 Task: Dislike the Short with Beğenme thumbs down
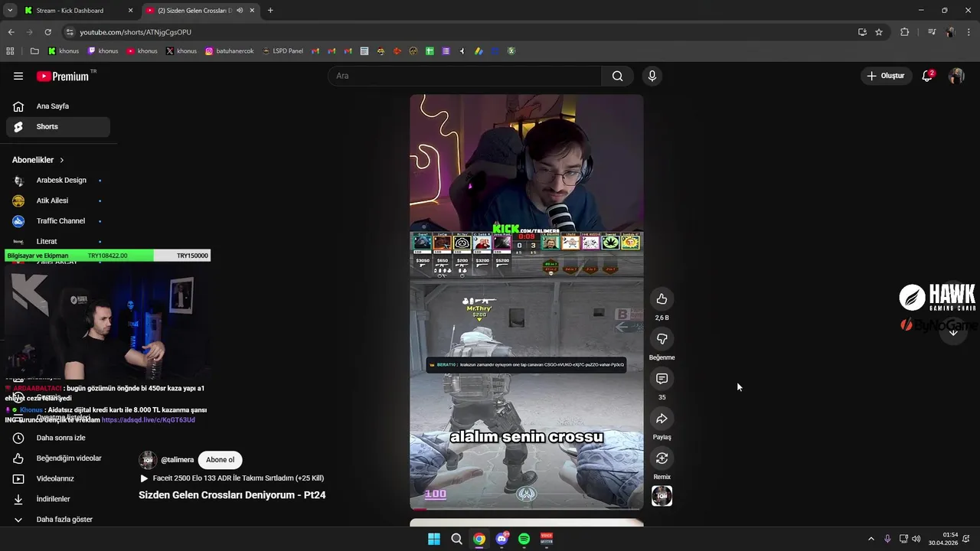[661, 339]
